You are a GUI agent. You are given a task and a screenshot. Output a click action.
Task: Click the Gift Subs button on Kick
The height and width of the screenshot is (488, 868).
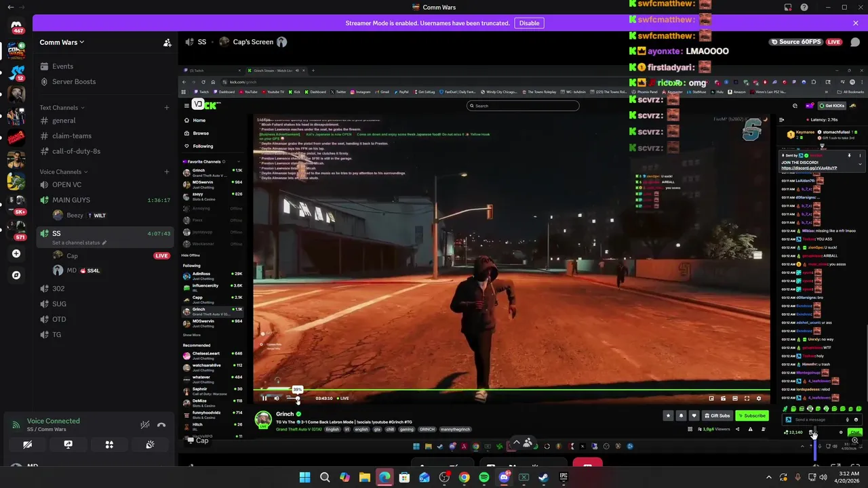tap(717, 415)
